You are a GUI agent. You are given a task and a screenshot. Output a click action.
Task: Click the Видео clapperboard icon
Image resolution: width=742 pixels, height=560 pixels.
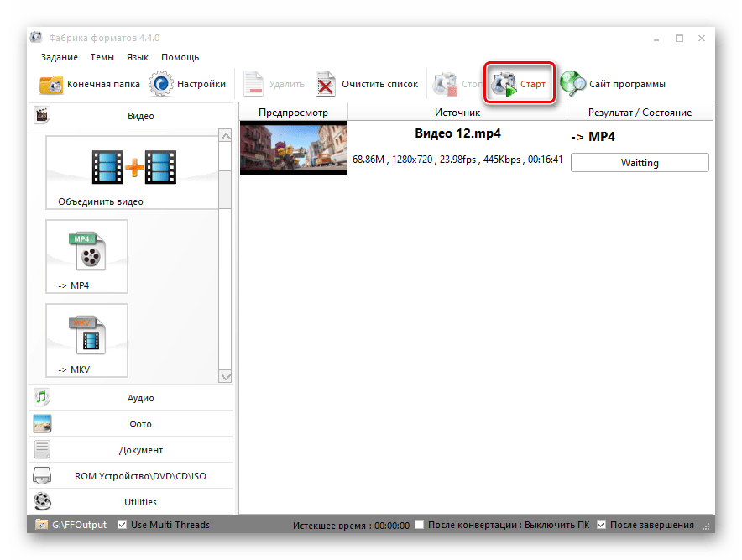(x=42, y=115)
